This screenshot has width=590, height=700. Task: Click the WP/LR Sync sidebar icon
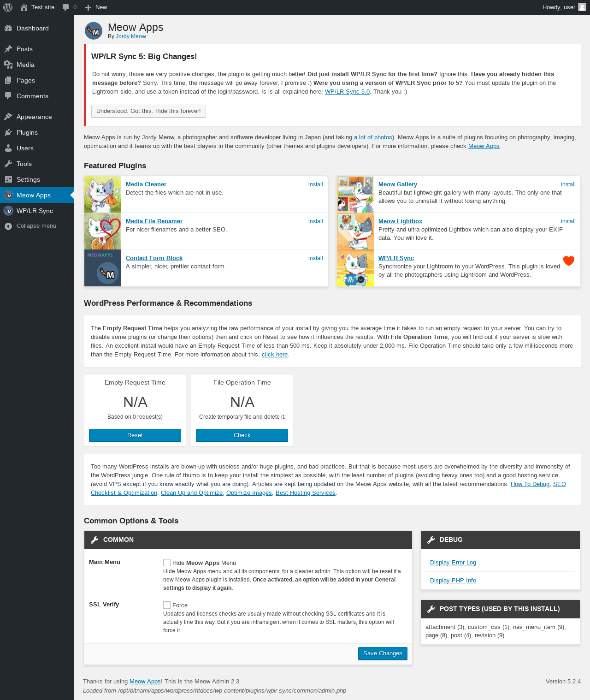pos(8,211)
